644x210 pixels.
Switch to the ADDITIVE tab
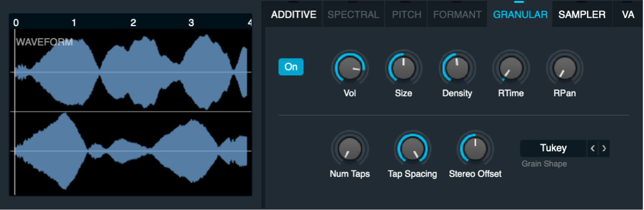coord(293,14)
